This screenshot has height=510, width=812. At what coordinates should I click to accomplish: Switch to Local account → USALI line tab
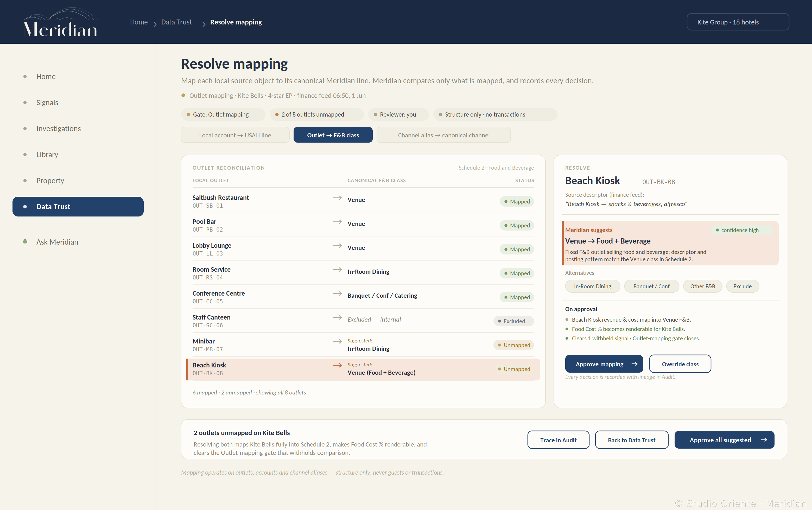click(x=235, y=135)
